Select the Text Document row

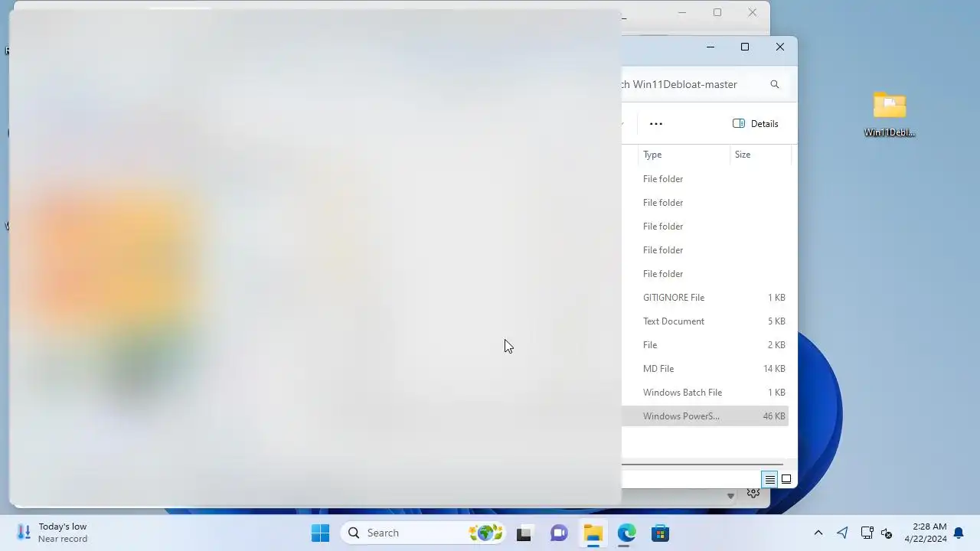705,321
